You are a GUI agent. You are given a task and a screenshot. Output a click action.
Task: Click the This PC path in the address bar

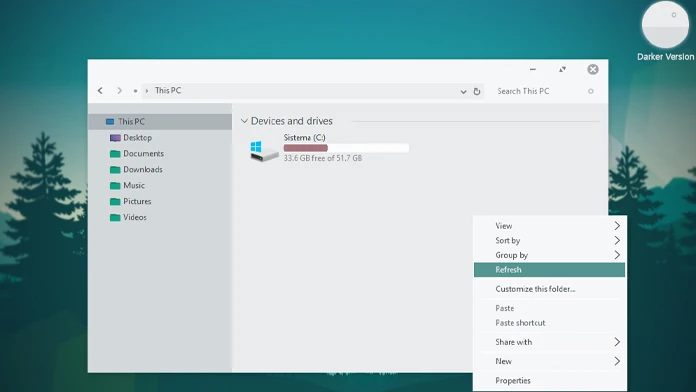point(168,91)
